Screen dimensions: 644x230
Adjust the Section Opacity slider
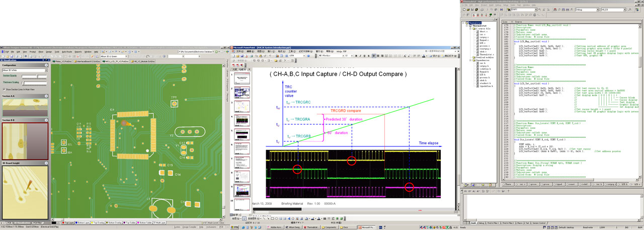tap(34, 76)
